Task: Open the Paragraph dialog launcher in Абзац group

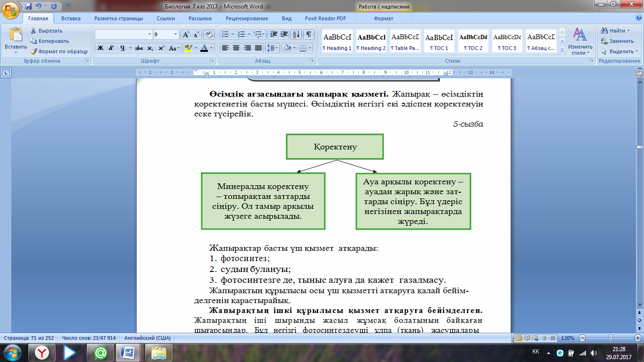Action: coord(312,61)
